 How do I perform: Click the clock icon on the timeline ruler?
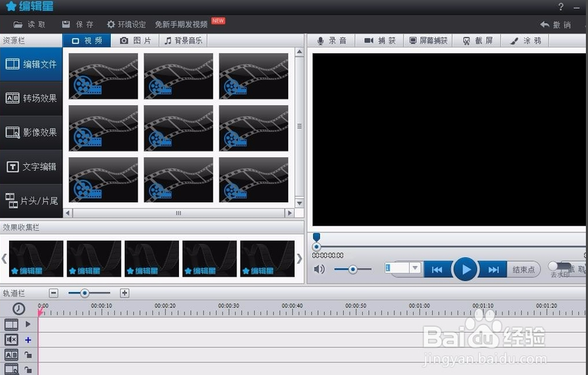click(19, 308)
